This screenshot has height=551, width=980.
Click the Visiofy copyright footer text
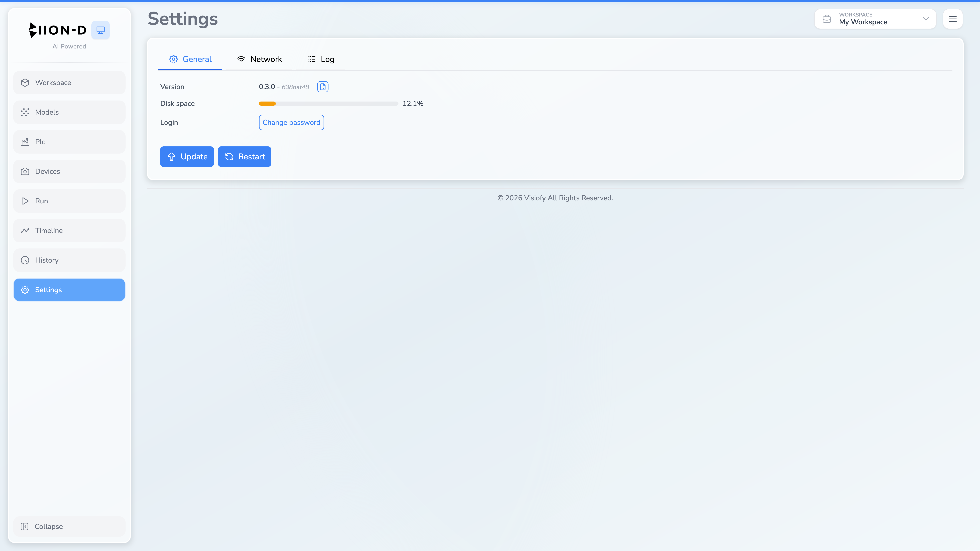pyautogui.click(x=555, y=198)
